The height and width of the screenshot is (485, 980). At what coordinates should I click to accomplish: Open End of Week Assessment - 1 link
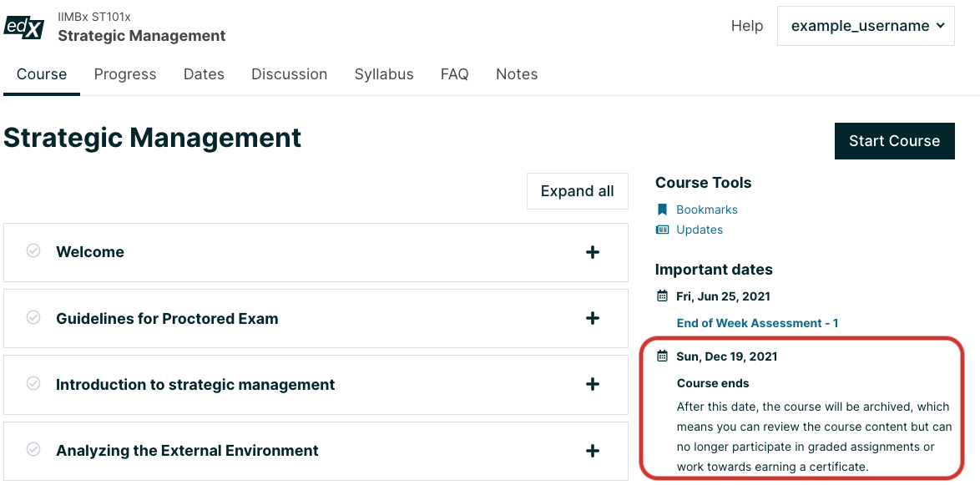click(757, 323)
